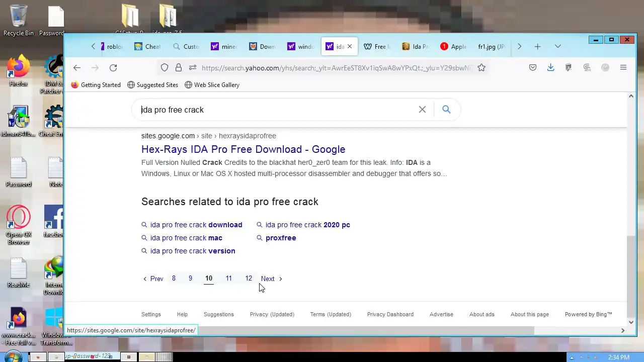The width and height of the screenshot is (644, 362).
Task: Open Privacy (Updated) footer link
Action: pos(272,314)
